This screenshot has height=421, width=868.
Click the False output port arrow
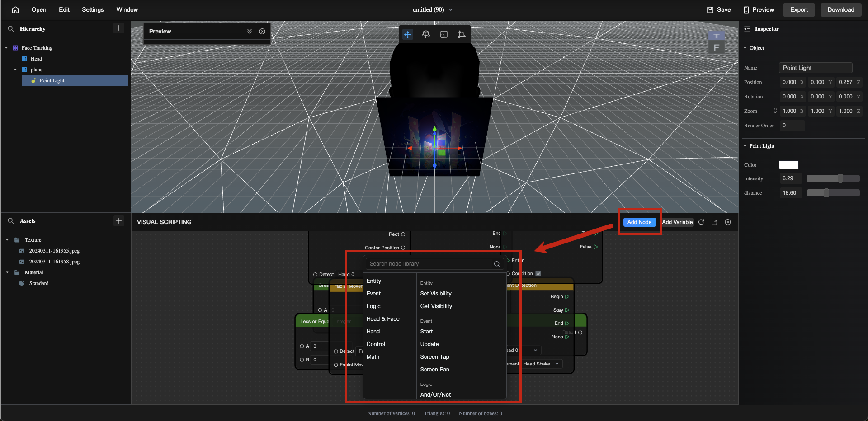point(596,247)
